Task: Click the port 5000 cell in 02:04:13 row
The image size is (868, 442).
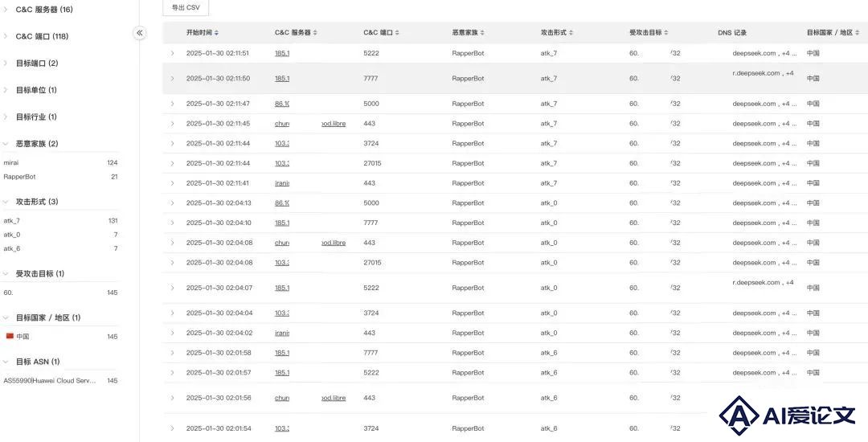Action: coord(371,203)
